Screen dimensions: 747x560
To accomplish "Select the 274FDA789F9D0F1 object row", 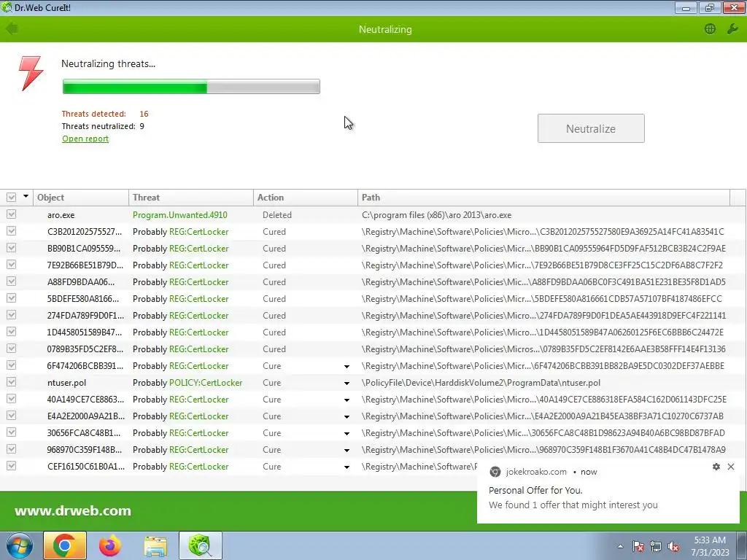I will pos(85,315).
